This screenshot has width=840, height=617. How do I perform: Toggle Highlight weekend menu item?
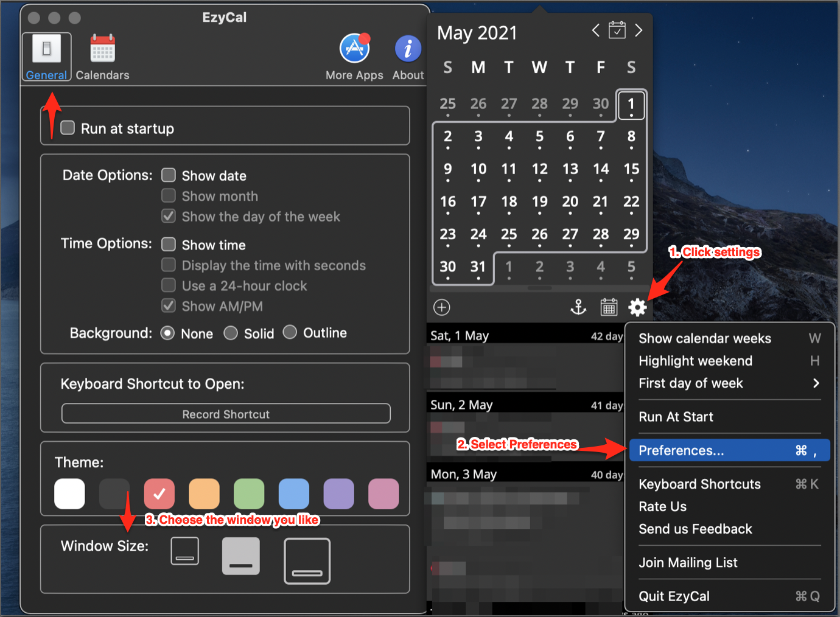coord(730,361)
